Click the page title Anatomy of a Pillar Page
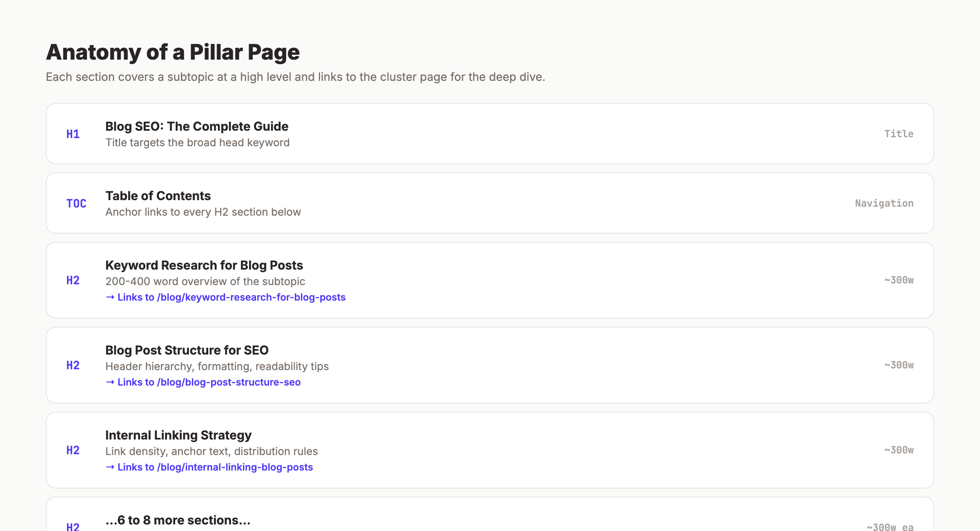This screenshot has height=531, width=980. click(173, 51)
